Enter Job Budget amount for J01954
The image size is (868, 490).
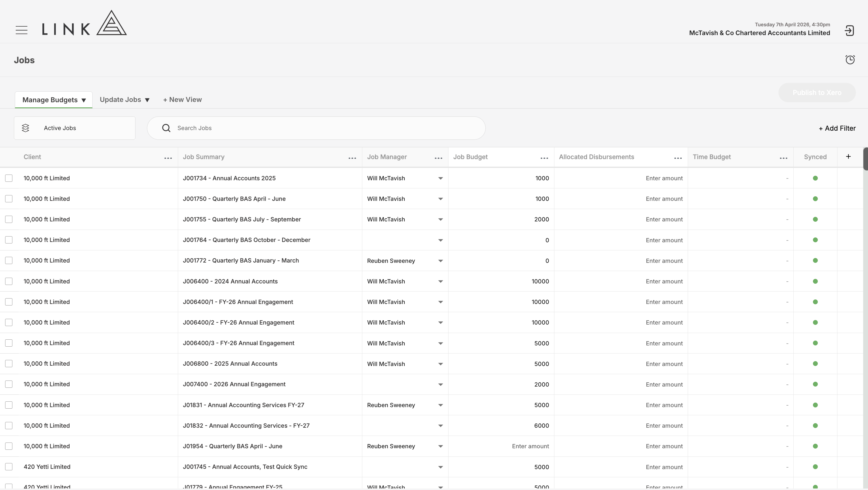tap(501, 446)
